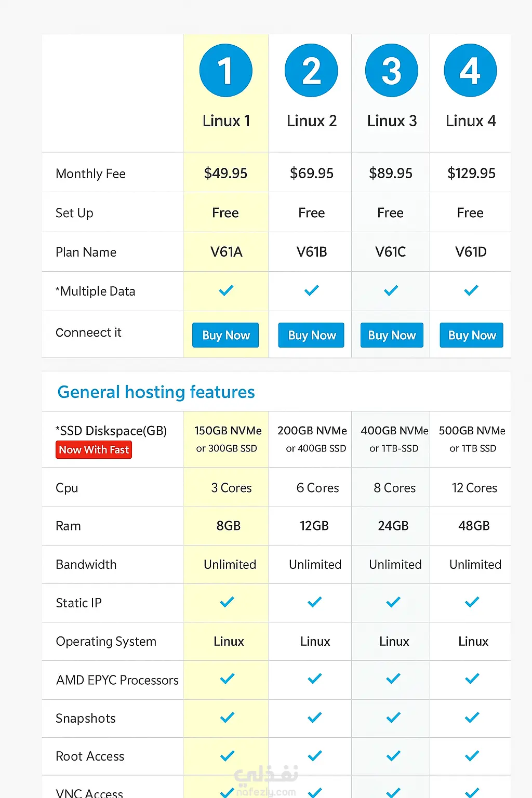Click the blue number 2 circle icon
Viewport: 532px width, 798px height.
click(x=311, y=71)
